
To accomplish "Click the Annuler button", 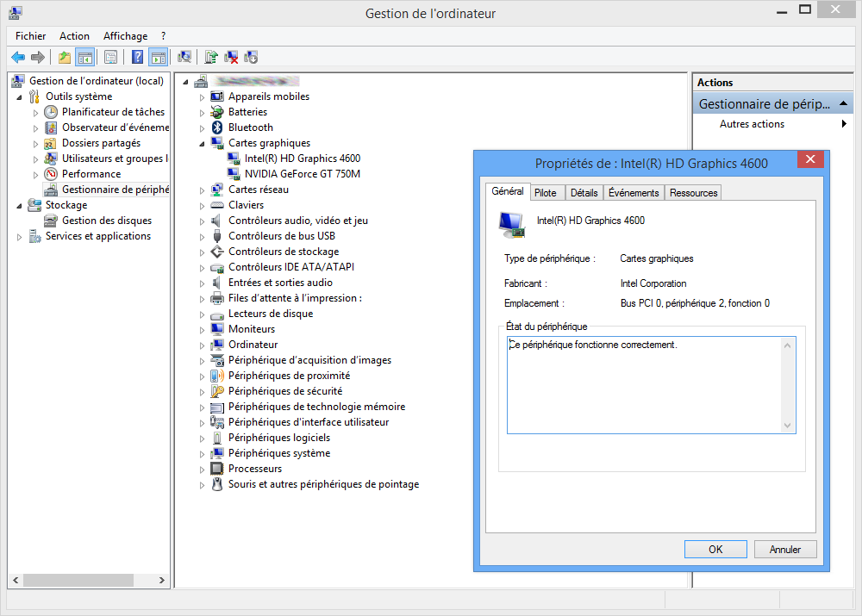I will point(784,549).
